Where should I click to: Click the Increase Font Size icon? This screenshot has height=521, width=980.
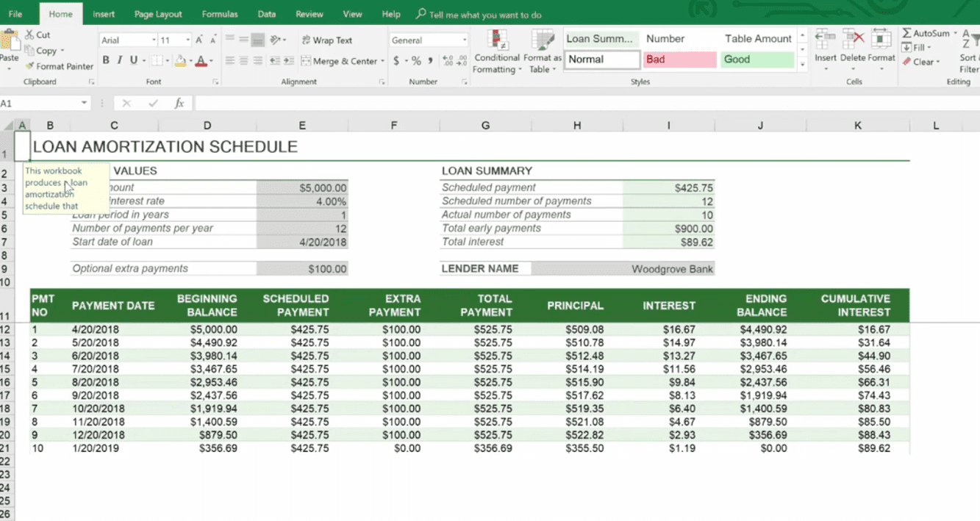(199, 40)
